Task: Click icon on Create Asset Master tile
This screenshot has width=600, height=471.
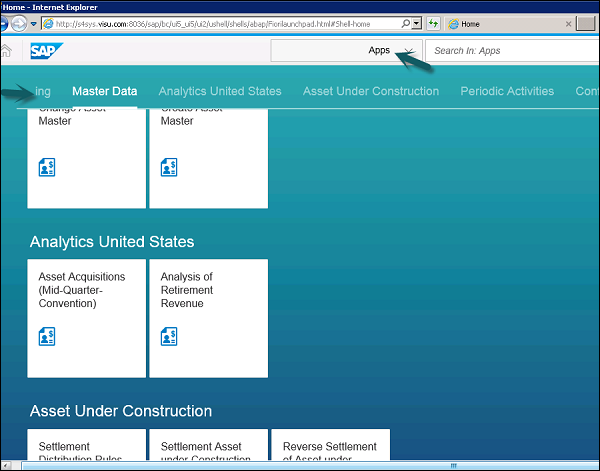Action: [x=169, y=167]
